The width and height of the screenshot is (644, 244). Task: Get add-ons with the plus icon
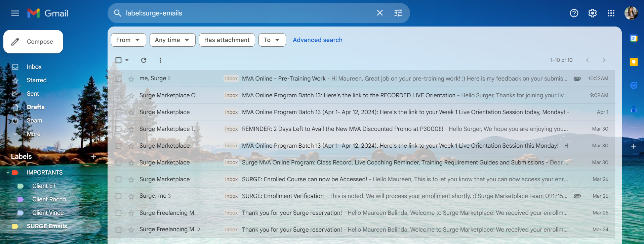[634, 146]
